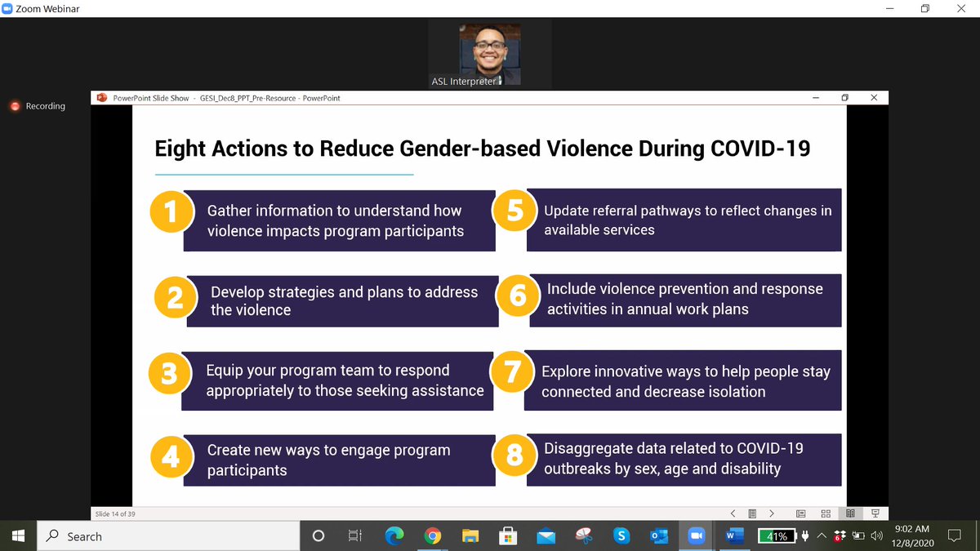Go to previous slide arrow
980x551 pixels.
[733, 513]
